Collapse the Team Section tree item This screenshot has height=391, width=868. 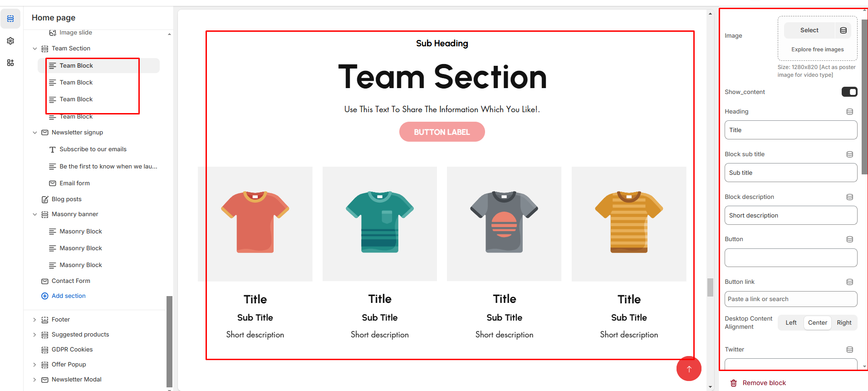pyautogui.click(x=35, y=49)
